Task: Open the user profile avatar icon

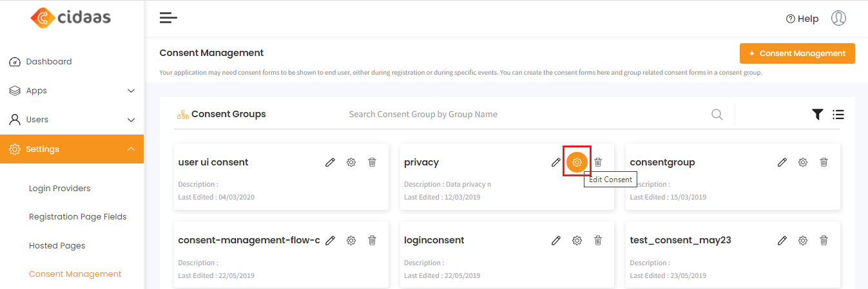Action: coord(838,18)
